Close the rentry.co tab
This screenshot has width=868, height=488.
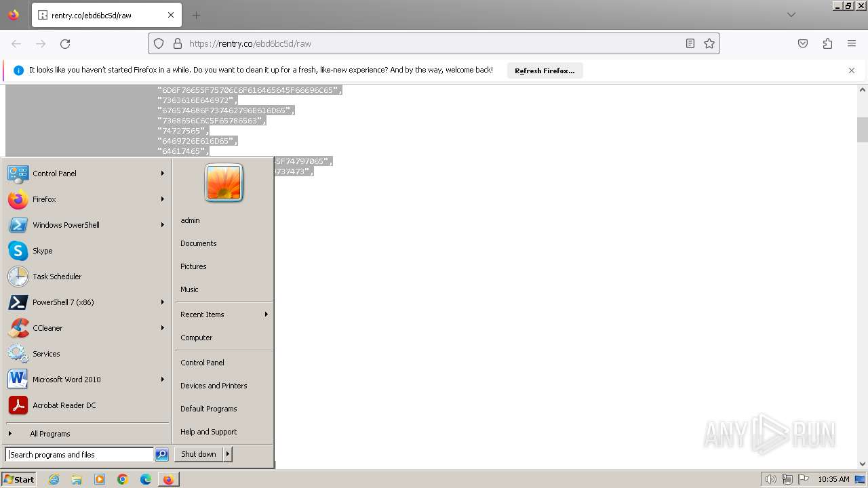point(171,15)
